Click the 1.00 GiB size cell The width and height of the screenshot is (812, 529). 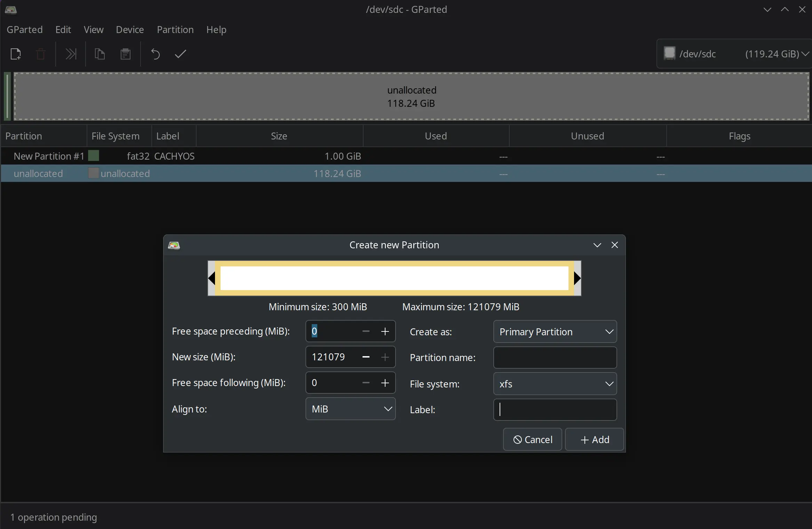tap(343, 156)
